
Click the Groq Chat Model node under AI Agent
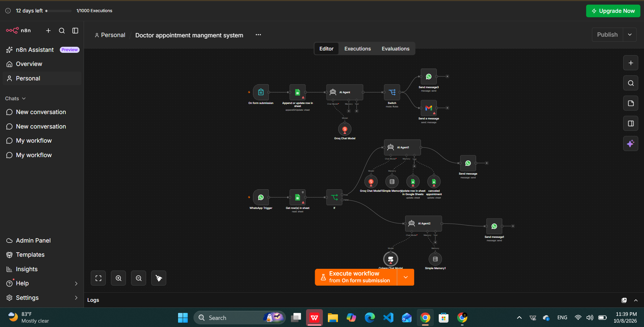(x=345, y=129)
